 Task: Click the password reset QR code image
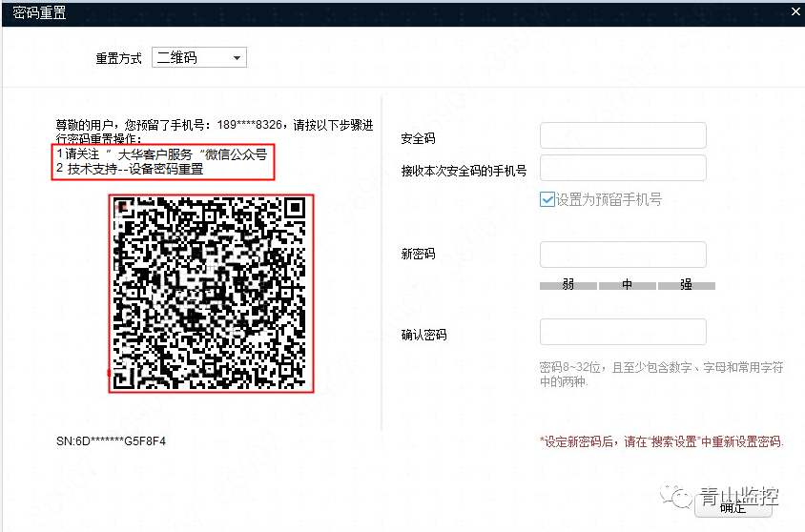click(211, 294)
